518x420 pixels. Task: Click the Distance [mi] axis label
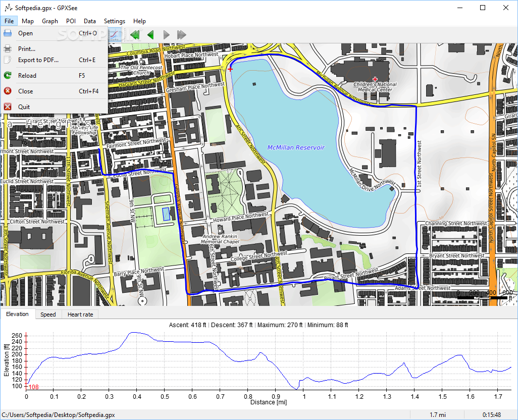click(x=269, y=402)
